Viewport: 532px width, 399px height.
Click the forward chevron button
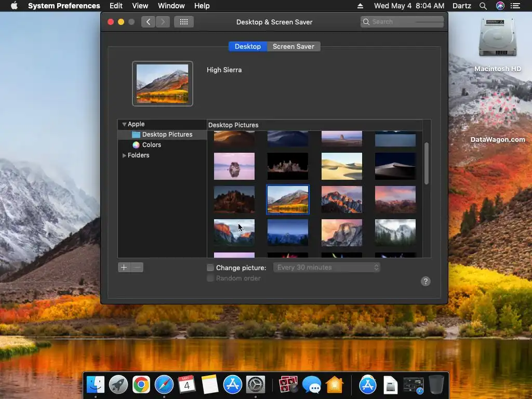163,22
